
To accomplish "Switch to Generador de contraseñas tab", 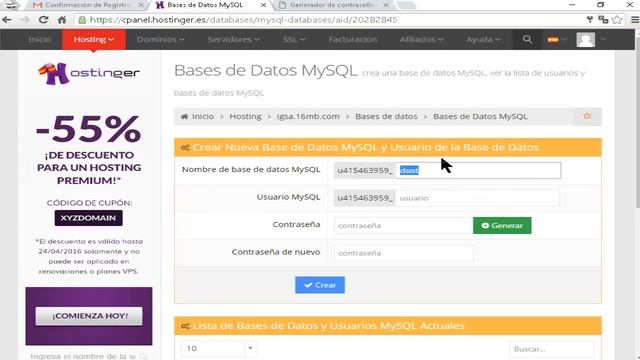I will [331, 5].
